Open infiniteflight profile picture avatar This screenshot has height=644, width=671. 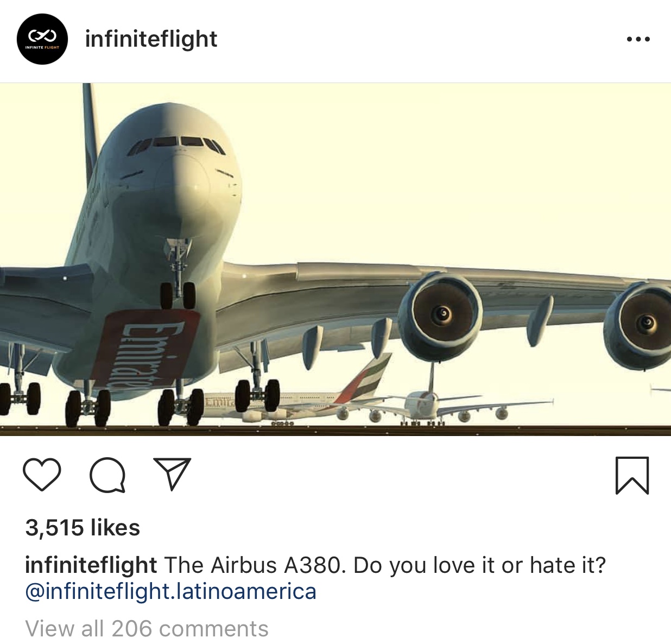(42, 39)
